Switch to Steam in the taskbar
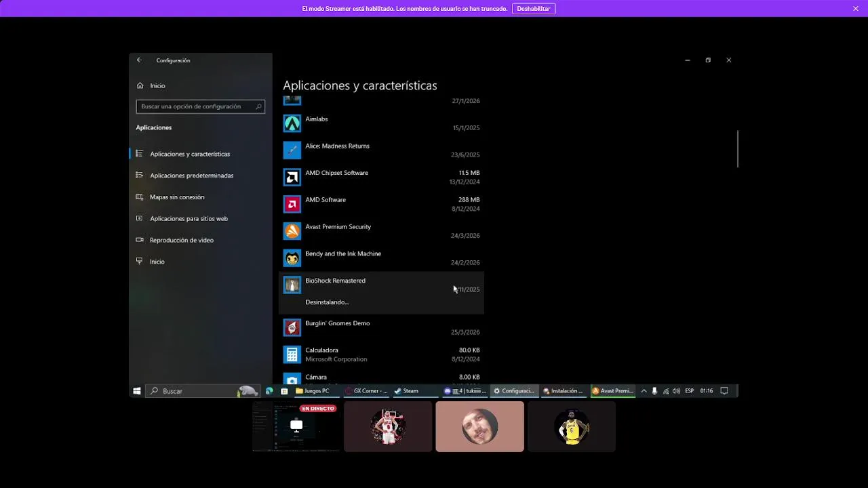The image size is (868, 488). 416,391
